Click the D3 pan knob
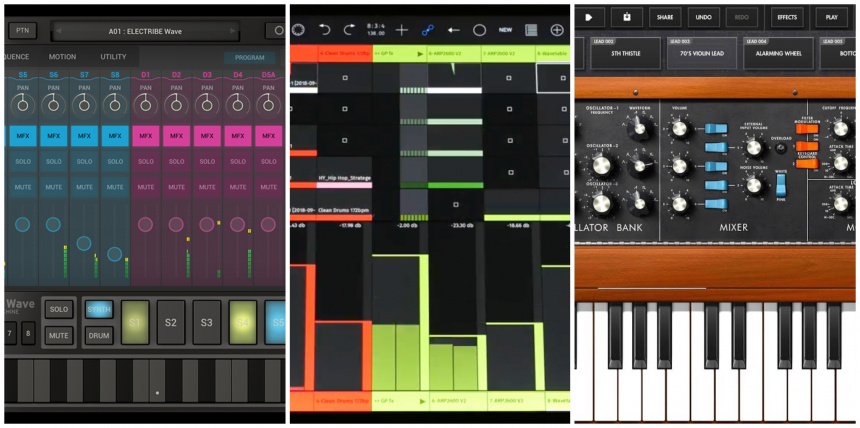 [x=207, y=103]
